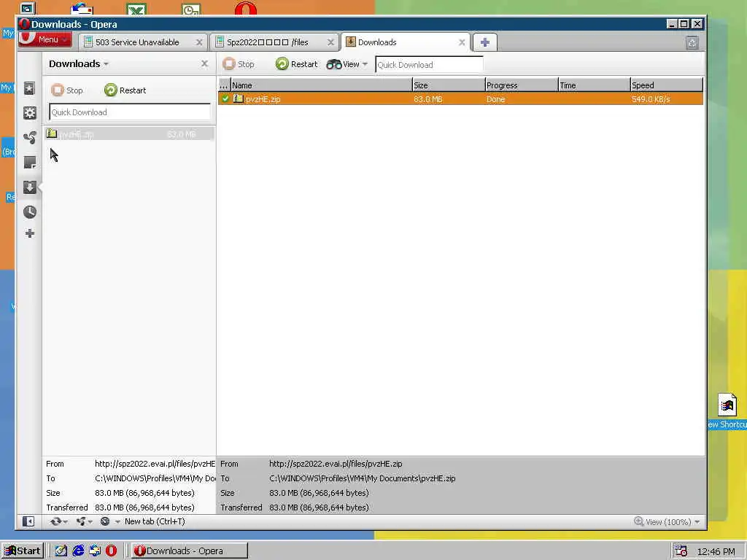
Task: Open a new tab with plus button
Action: point(485,42)
